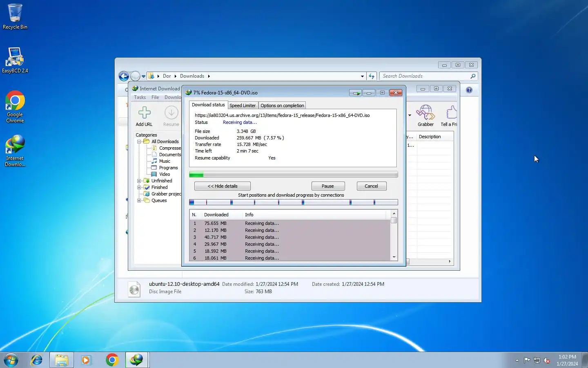Click the taskbar clock showing 1:02 PM
Screen dimensions: 588x368
[567, 360]
